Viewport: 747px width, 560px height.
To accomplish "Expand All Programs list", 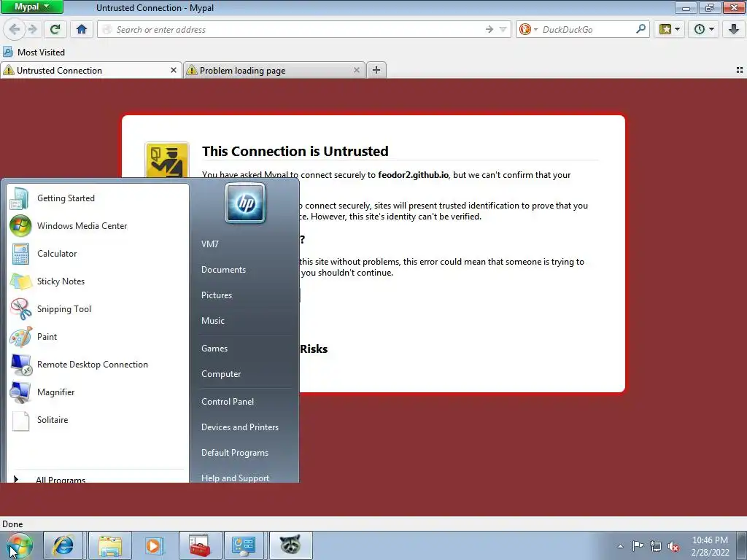I will click(x=98, y=478).
